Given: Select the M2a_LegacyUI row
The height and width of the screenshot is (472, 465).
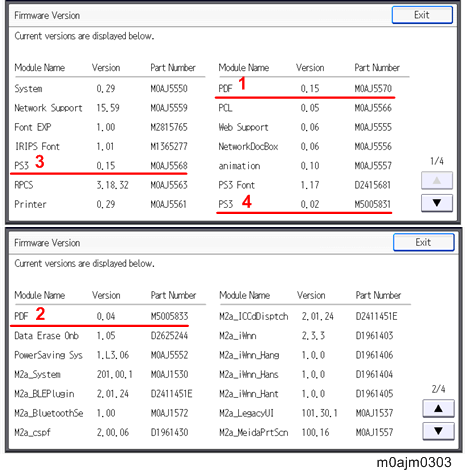Looking at the screenshot, I should coord(306,413).
